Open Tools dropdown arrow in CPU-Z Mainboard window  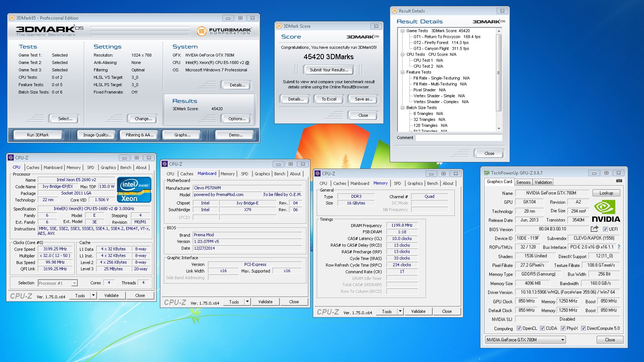[x=247, y=302]
